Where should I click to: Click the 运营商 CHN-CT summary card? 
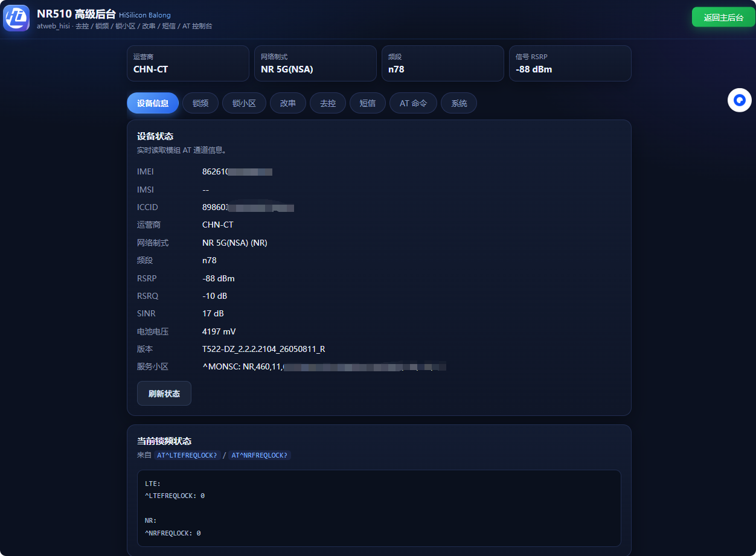coord(188,63)
